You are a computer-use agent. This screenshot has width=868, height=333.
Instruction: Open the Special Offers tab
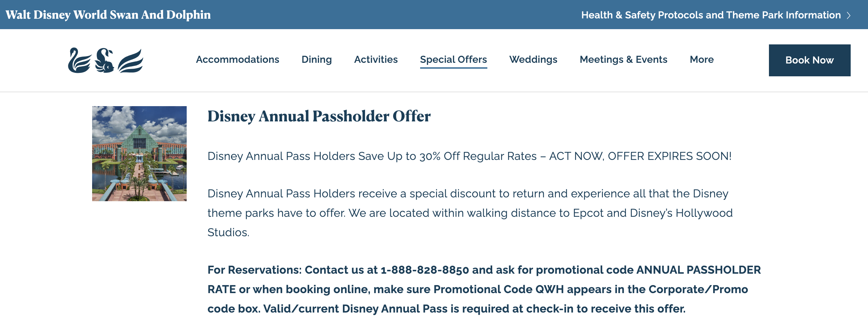453,60
